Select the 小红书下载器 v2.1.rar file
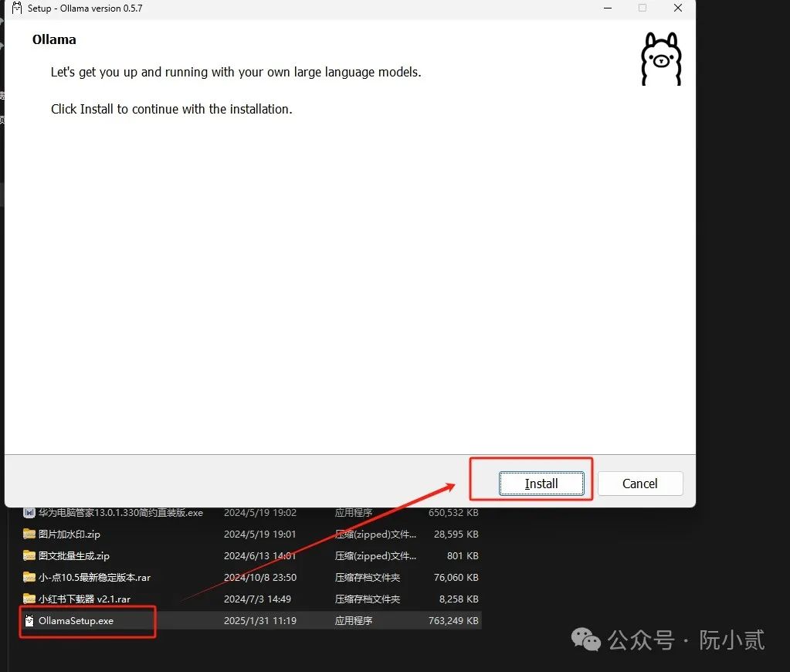This screenshot has height=672, width=790. (84, 599)
